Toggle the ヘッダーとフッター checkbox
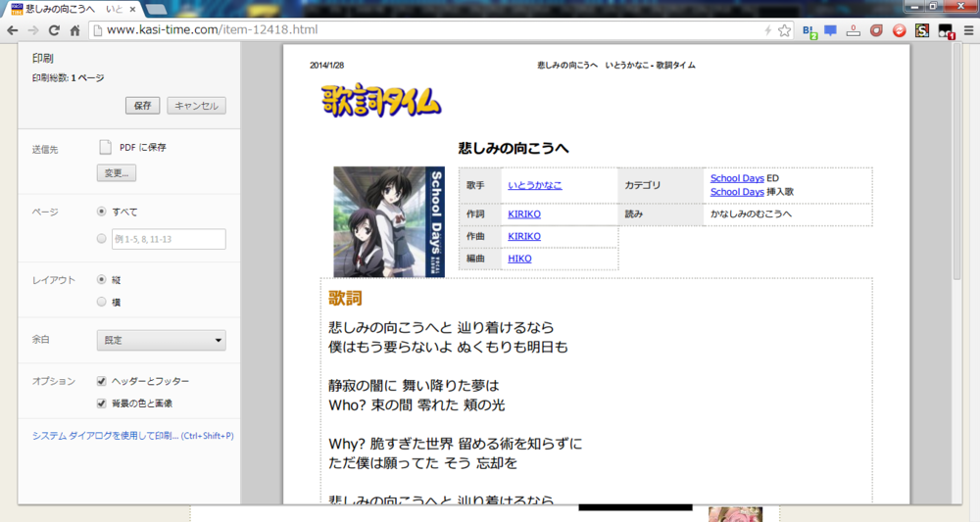980x522 pixels. pyautogui.click(x=101, y=381)
